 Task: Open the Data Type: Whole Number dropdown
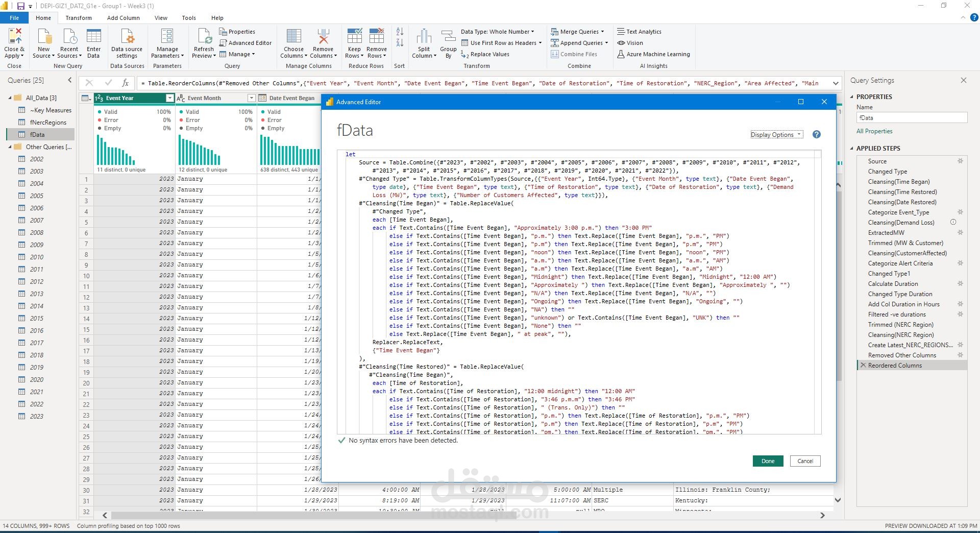tap(498, 32)
